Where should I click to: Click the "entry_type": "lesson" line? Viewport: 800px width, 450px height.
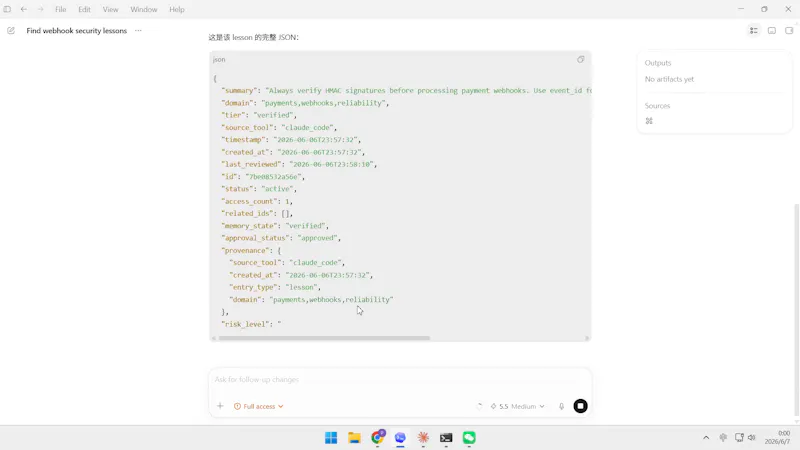274,287
